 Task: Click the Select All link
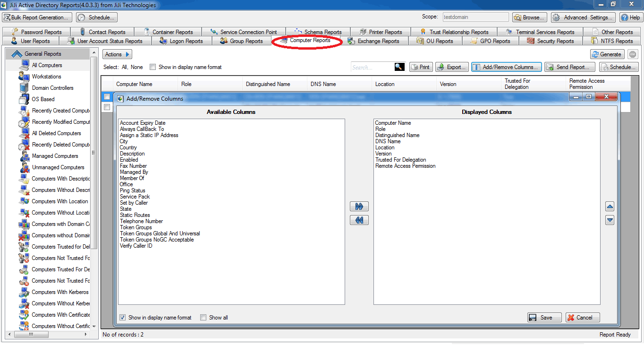(125, 67)
